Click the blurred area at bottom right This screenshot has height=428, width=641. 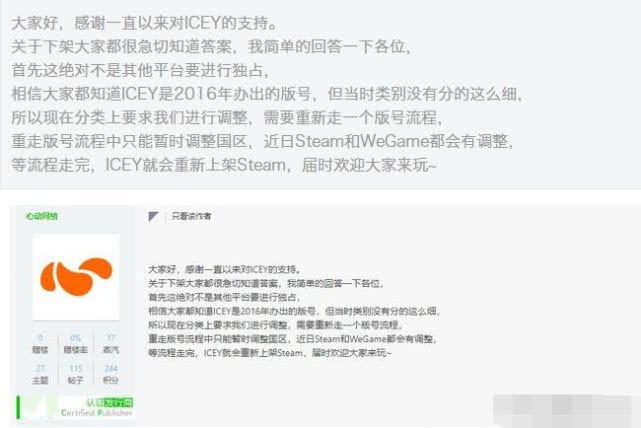(567, 411)
